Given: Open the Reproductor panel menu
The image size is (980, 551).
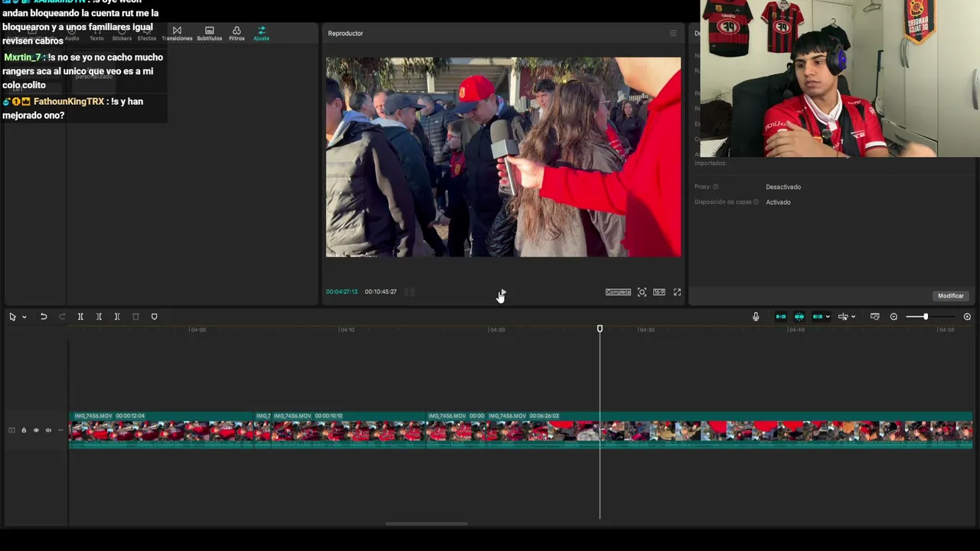Looking at the screenshot, I should tap(673, 33).
